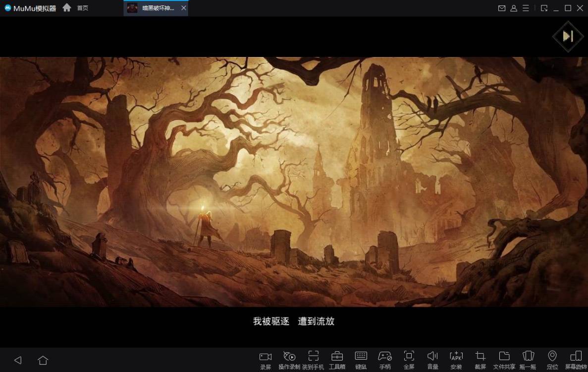Skip the cutscene with the skip button

pos(568,36)
